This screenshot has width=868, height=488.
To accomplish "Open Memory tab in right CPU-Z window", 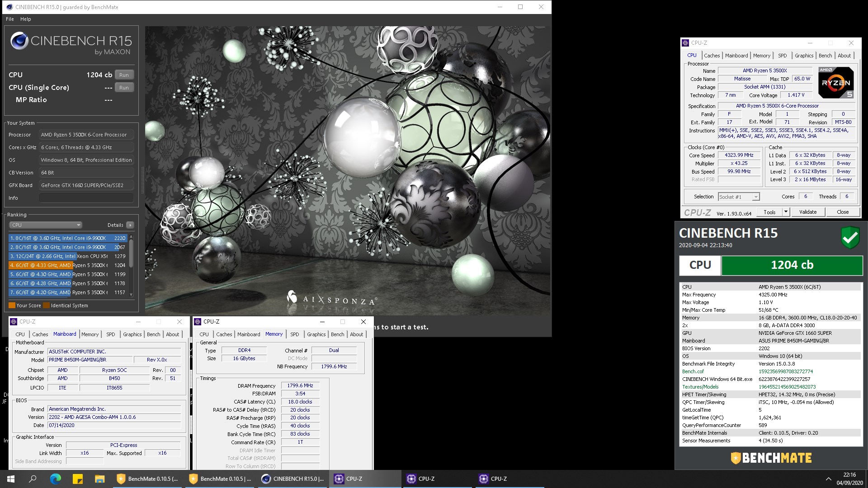I will [x=761, y=56].
